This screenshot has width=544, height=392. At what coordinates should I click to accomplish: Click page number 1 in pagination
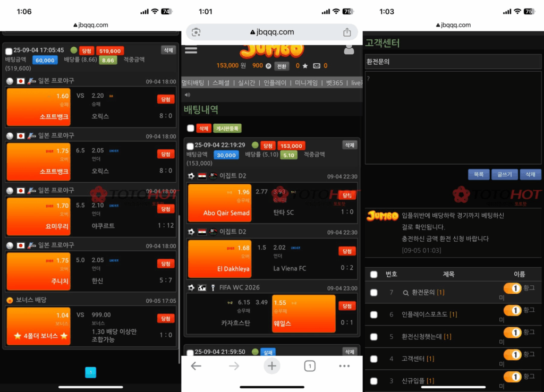(x=91, y=372)
